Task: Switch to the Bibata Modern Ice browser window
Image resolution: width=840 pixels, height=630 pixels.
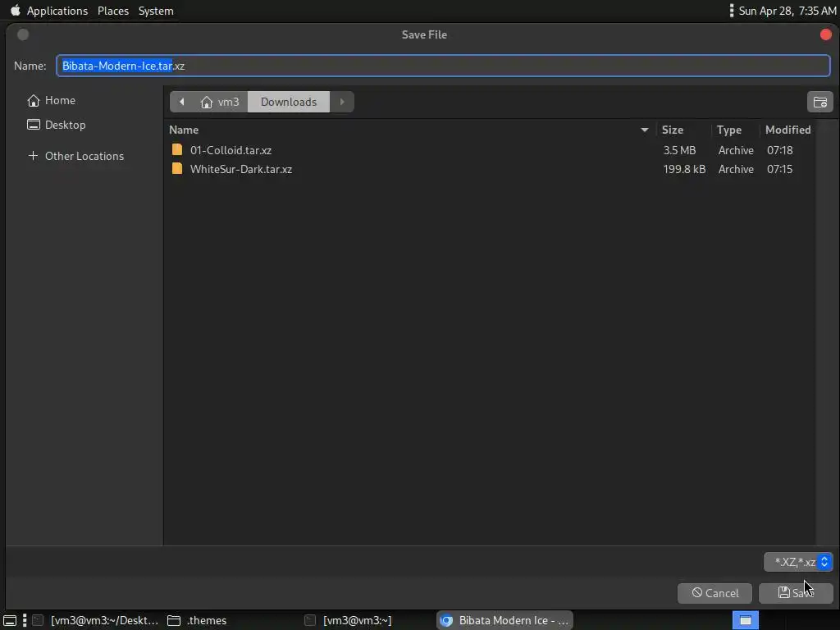Action: pos(504,620)
